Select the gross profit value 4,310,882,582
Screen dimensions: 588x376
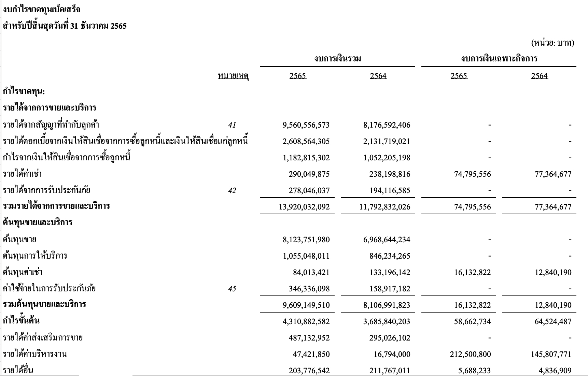pyautogui.click(x=306, y=322)
